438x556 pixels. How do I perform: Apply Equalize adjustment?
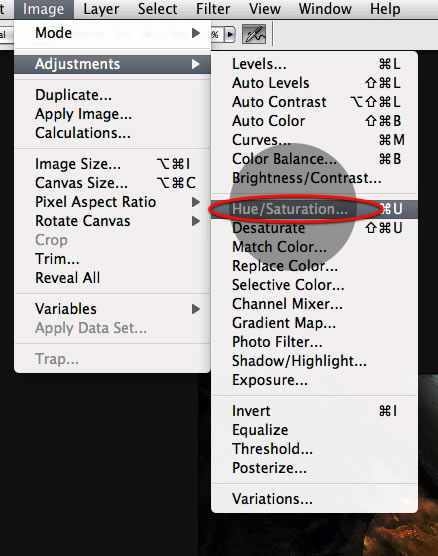click(x=314, y=430)
